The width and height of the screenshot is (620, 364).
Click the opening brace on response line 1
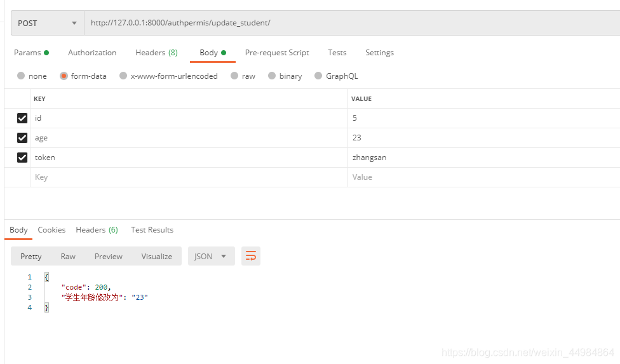[x=46, y=277]
